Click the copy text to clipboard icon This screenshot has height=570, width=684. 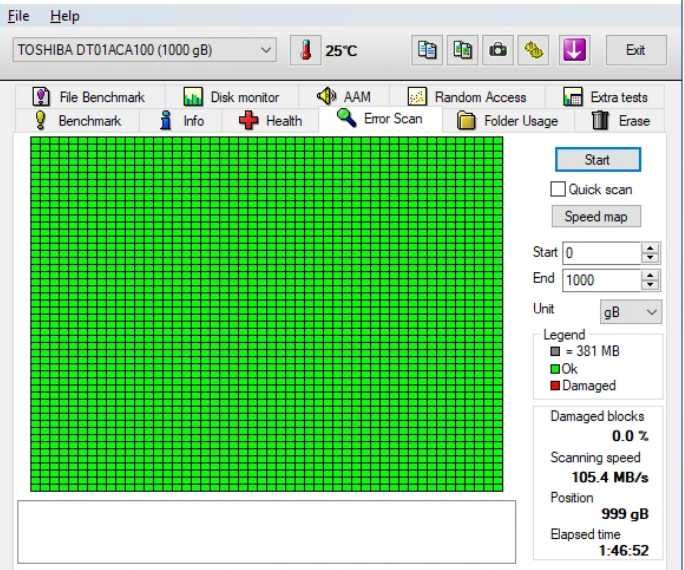(x=427, y=50)
